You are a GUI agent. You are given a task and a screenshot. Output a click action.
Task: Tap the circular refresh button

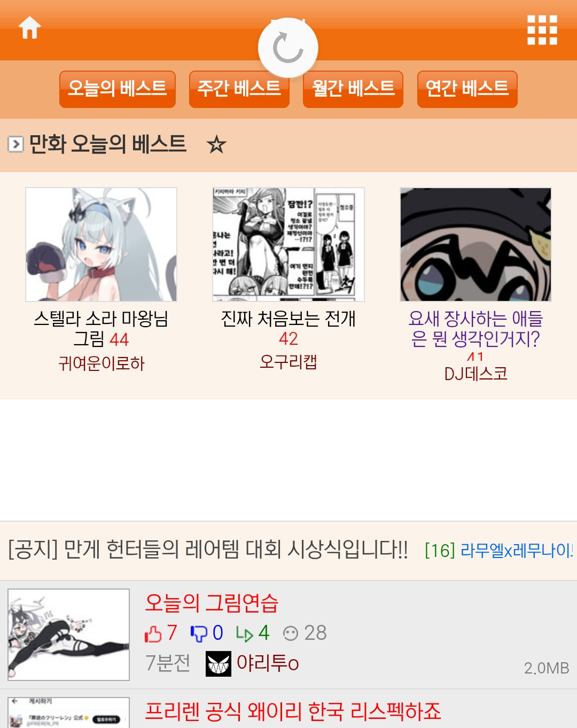pyautogui.click(x=288, y=48)
